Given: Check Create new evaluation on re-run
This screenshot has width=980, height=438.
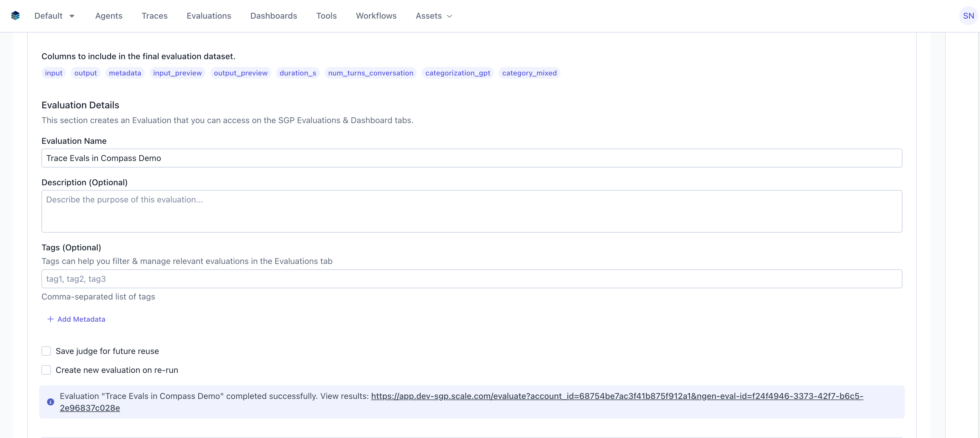Looking at the screenshot, I should pyautogui.click(x=46, y=370).
